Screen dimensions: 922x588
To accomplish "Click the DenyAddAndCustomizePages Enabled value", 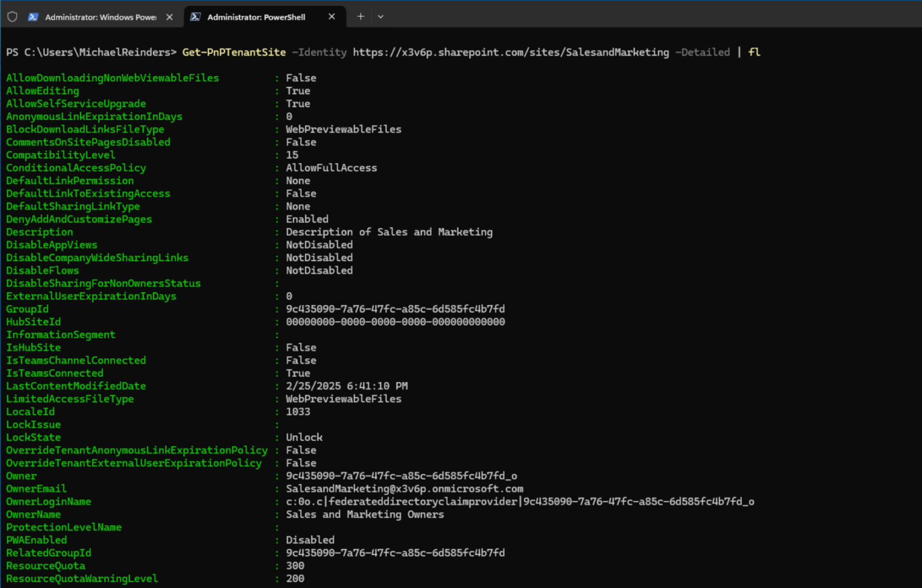I will point(307,219).
